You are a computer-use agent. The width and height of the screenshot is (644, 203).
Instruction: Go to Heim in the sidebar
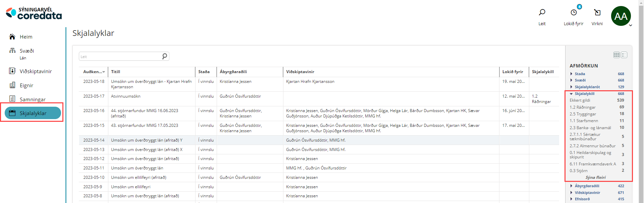point(26,37)
